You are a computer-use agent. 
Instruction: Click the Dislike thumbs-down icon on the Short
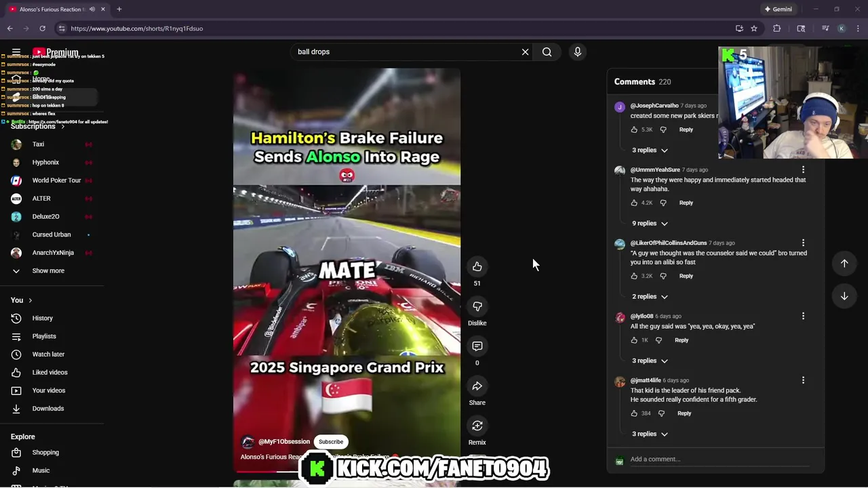477,307
